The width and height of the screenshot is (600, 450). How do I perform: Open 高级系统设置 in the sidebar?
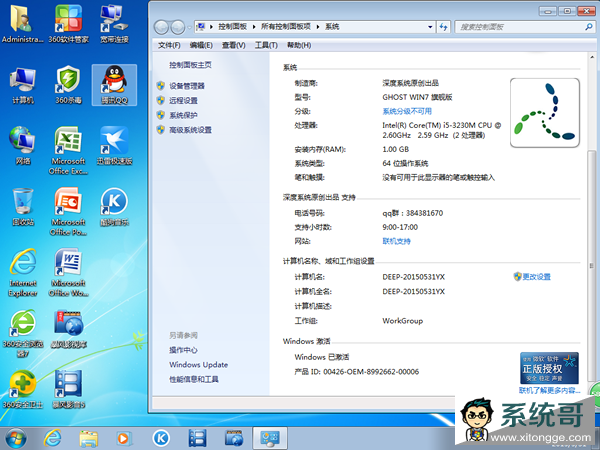point(190,130)
